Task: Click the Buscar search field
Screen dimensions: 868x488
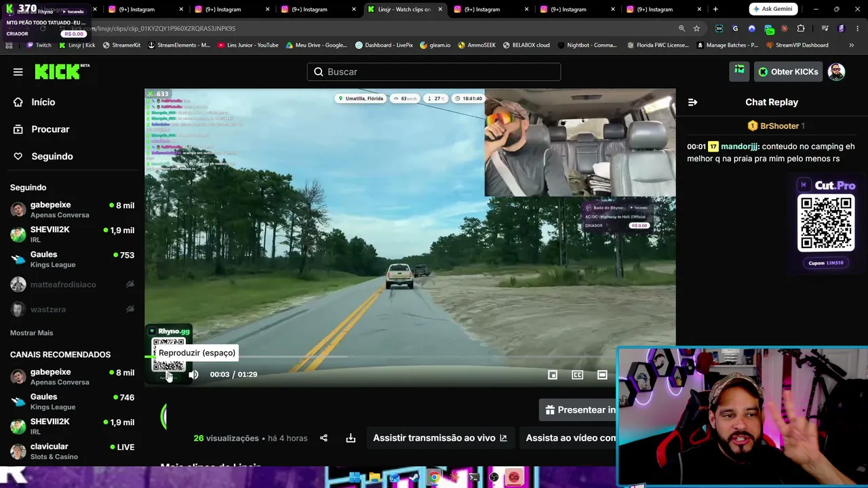Action: point(434,72)
